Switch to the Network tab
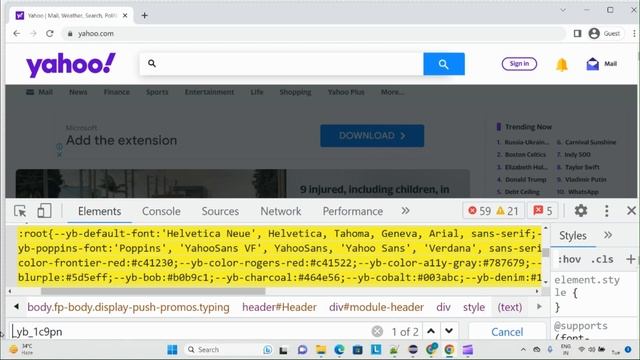The image size is (640, 360). point(281,211)
